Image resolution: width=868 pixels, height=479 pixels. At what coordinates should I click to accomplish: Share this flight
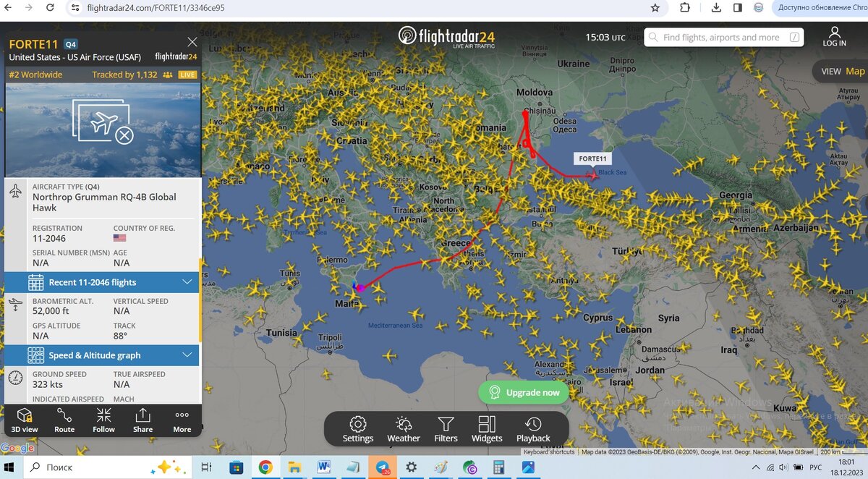[x=142, y=420]
